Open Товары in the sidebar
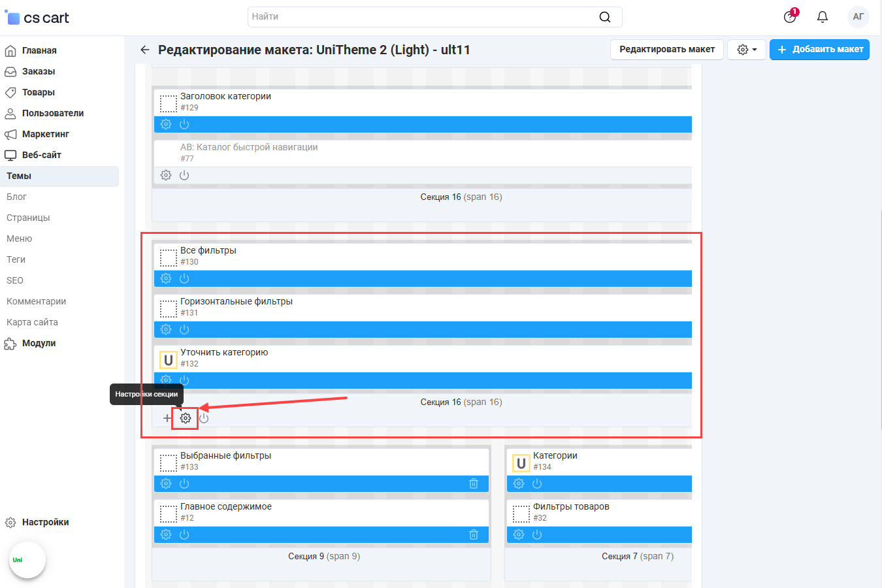 coord(38,92)
